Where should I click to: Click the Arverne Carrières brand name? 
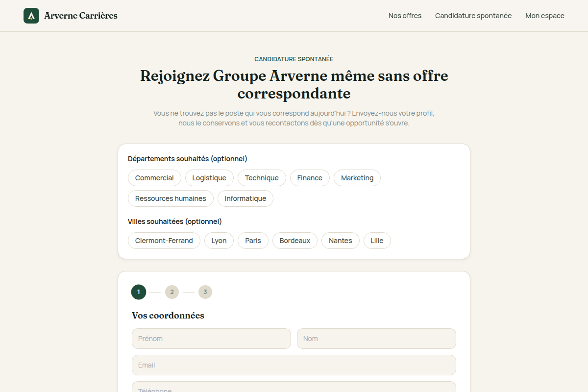click(x=81, y=16)
